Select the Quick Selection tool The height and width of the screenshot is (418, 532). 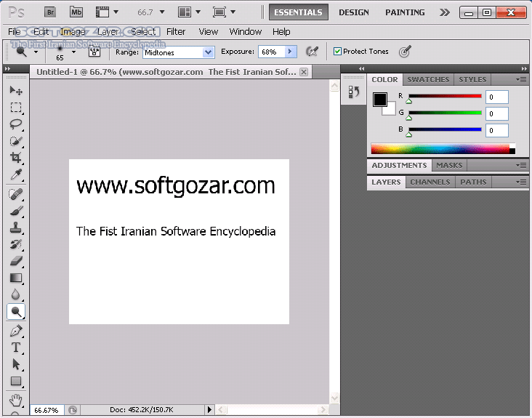pyautogui.click(x=16, y=141)
